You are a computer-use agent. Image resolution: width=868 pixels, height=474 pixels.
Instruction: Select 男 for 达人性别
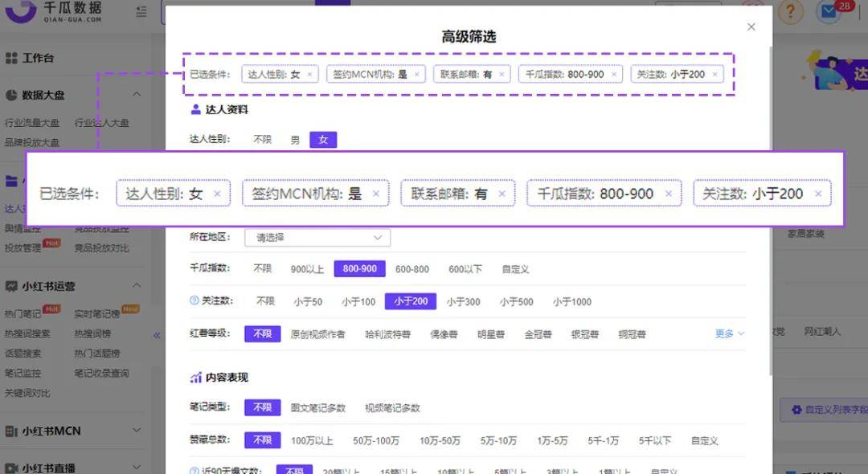click(x=295, y=140)
